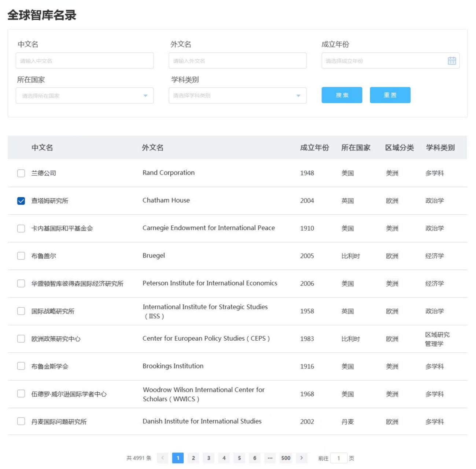This screenshot has height=469, width=476.
Task: Click the 共 4991 条 total count text
Action: pyautogui.click(x=139, y=458)
